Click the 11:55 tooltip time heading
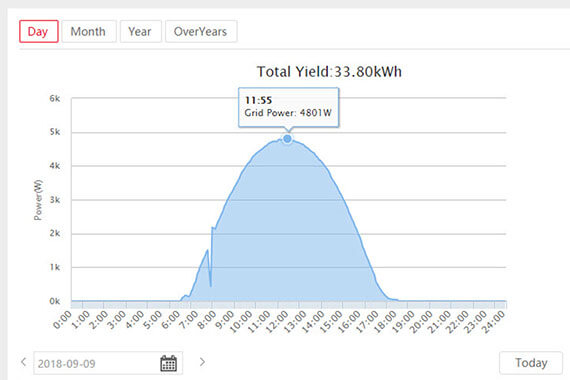Screen dimensions: 570x380 click(x=258, y=100)
